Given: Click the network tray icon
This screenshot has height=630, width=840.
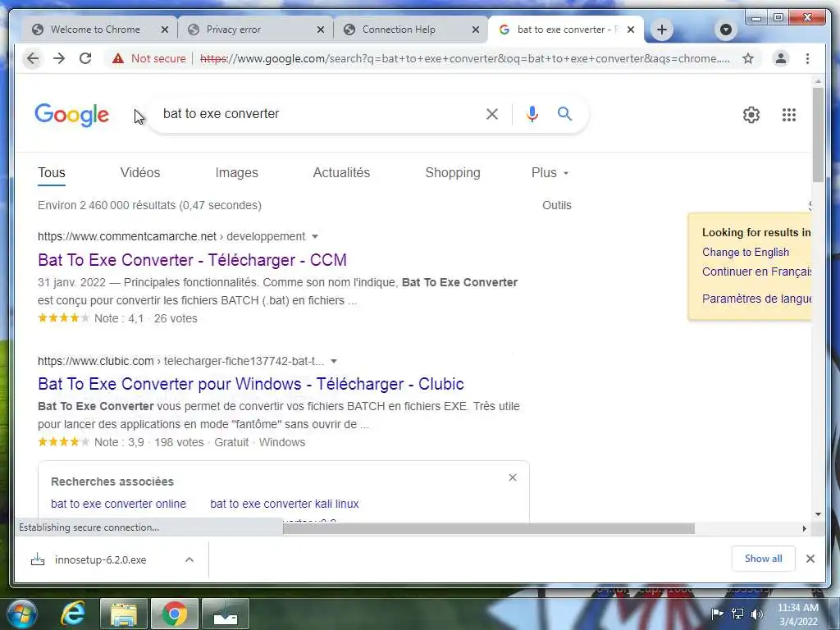Looking at the screenshot, I should pyautogui.click(x=737, y=614).
